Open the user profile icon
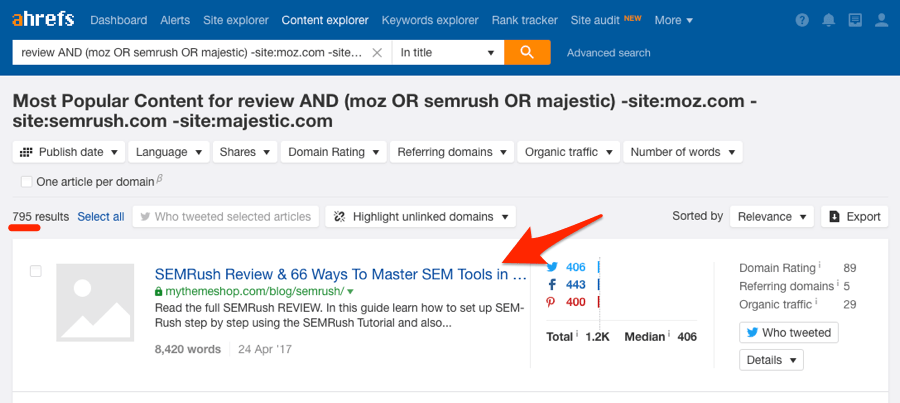This screenshot has width=900, height=403. [881, 20]
